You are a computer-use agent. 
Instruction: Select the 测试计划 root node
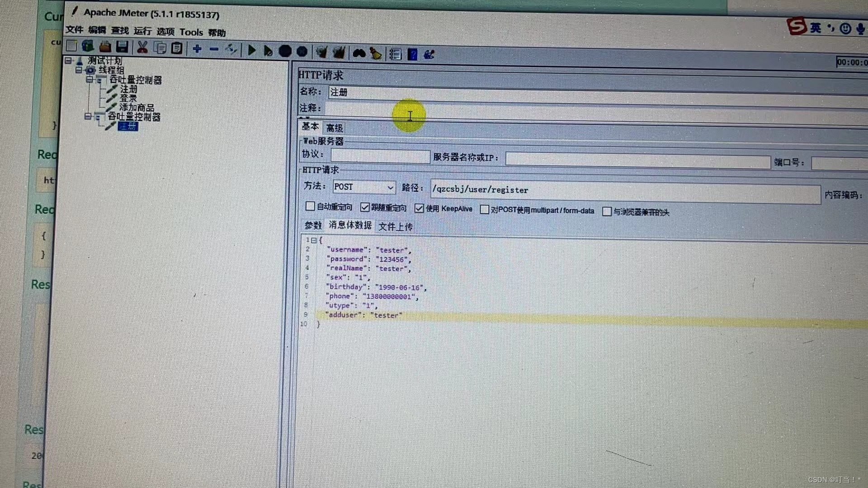coord(105,60)
